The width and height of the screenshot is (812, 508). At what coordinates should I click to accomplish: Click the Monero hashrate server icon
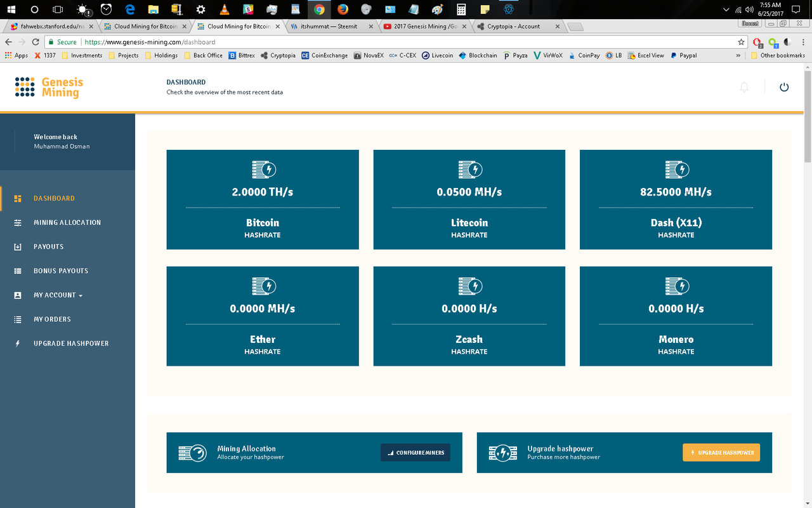pyautogui.click(x=676, y=286)
